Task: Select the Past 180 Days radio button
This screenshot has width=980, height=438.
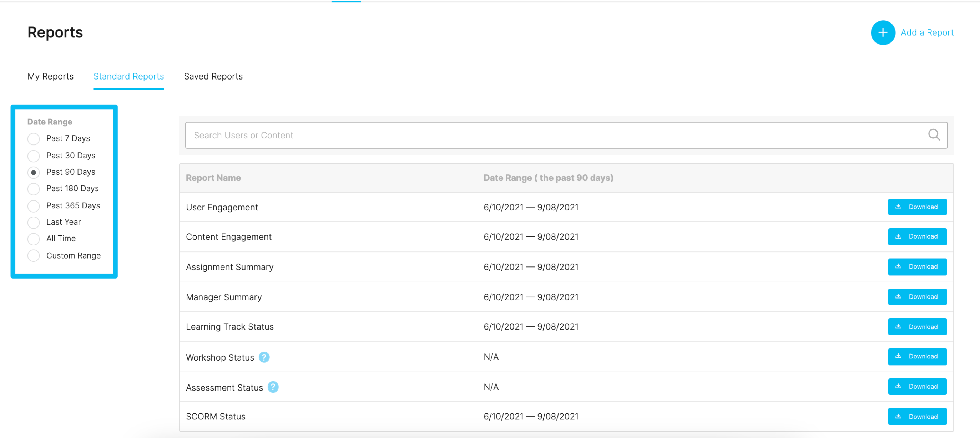Action: tap(34, 189)
